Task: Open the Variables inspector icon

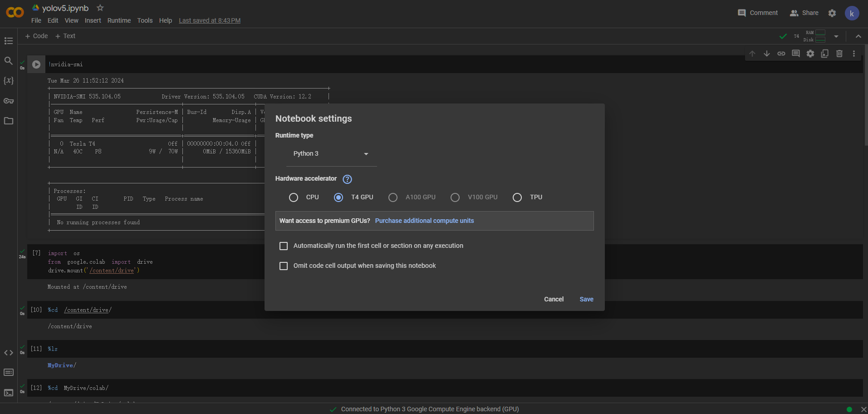Action: 8,80
